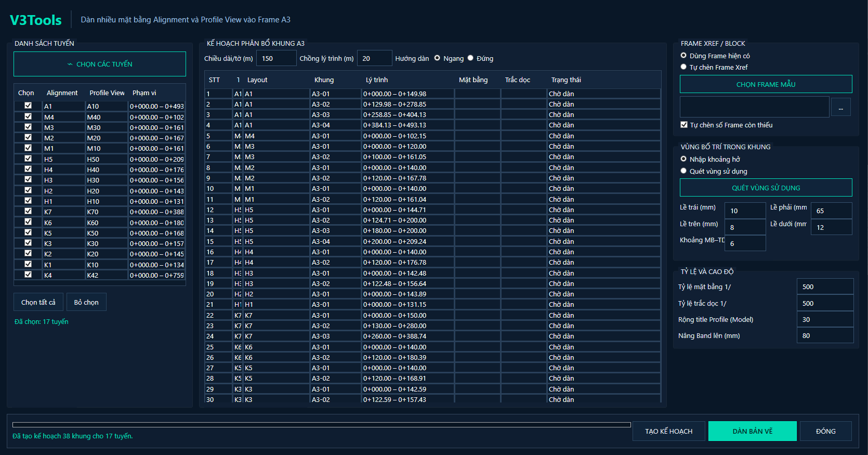Toggle Tự chèn số Frame còn thiếu checkbox
The width and height of the screenshot is (868, 455).
point(684,125)
